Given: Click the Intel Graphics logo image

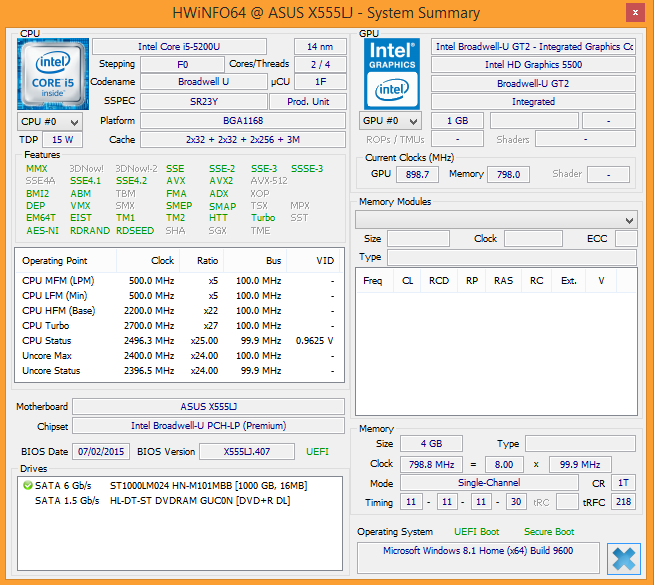Looking at the screenshot, I should 392,74.
